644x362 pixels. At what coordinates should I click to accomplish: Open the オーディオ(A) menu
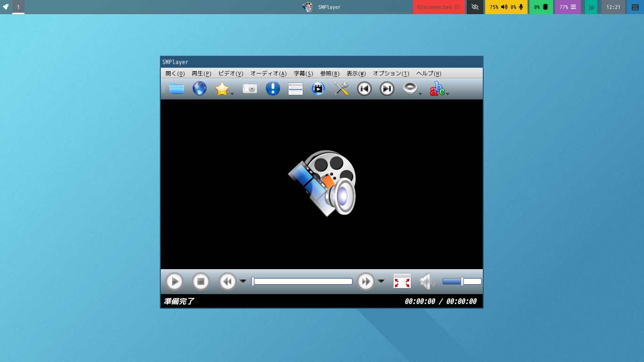tap(268, 74)
